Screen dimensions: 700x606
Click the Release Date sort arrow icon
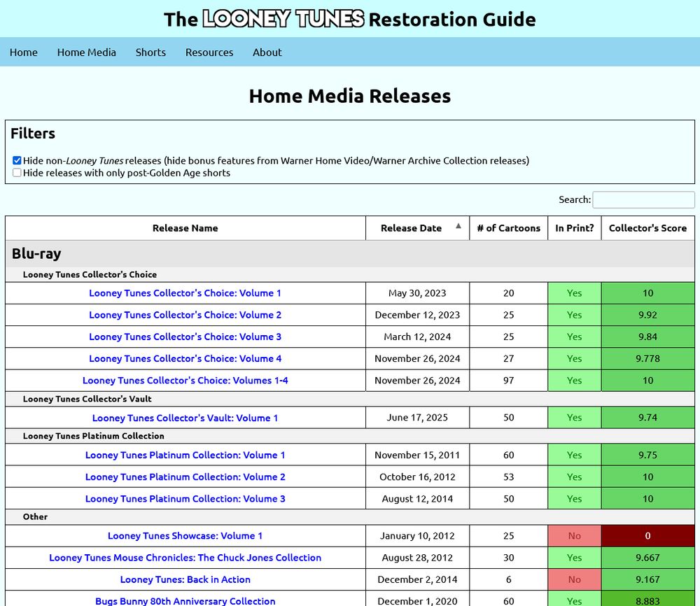coord(458,226)
